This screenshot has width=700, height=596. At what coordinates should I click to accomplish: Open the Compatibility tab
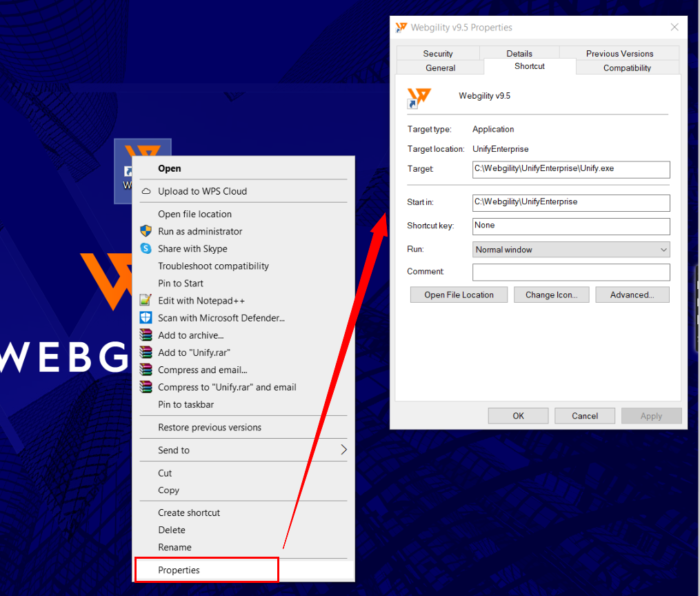[x=627, y=68]
